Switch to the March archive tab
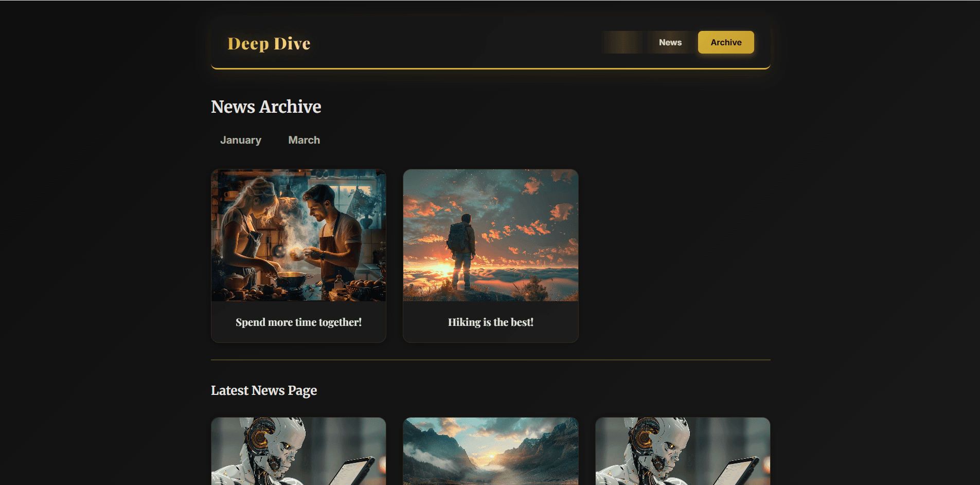980x485 pixels. click(304, 140)
